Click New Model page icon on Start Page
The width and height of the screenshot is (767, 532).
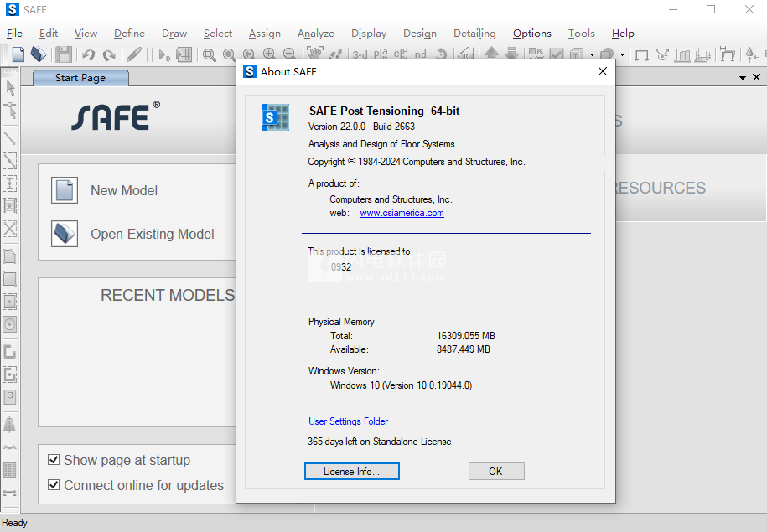click(65, 190)
